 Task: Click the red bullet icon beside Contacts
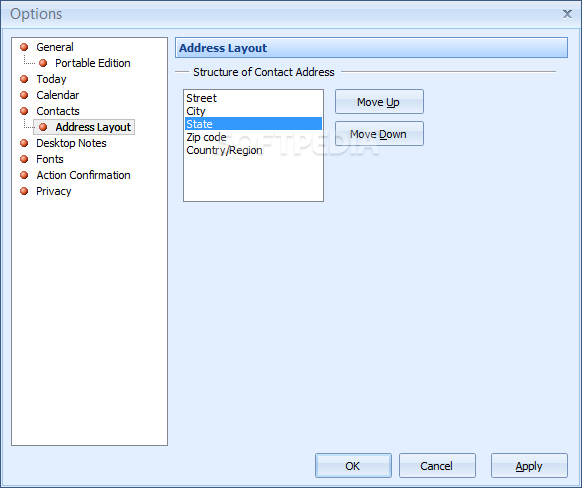[x=24, y=111]
